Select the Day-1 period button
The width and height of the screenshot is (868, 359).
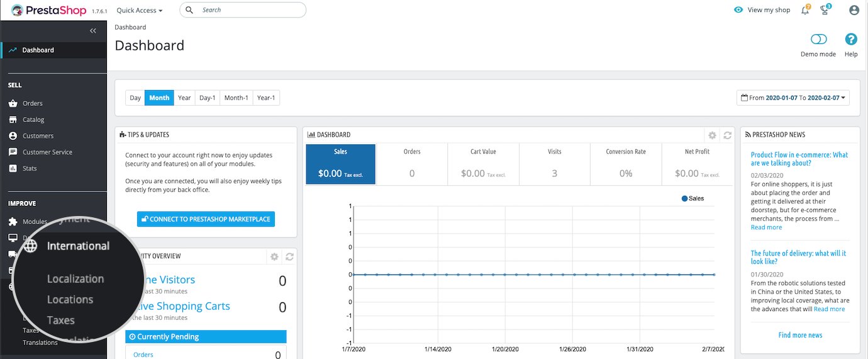pyautogui.click(x=208, y=98)
